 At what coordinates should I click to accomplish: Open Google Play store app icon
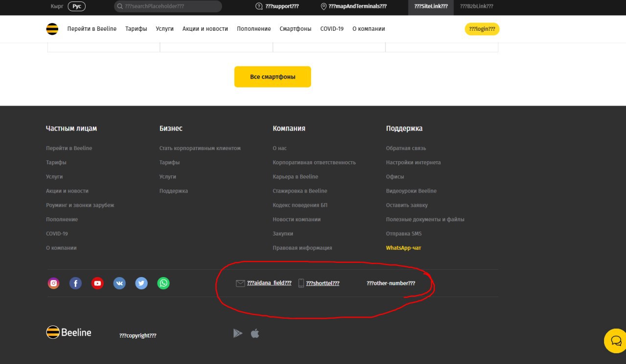click(x=238, y=333)
